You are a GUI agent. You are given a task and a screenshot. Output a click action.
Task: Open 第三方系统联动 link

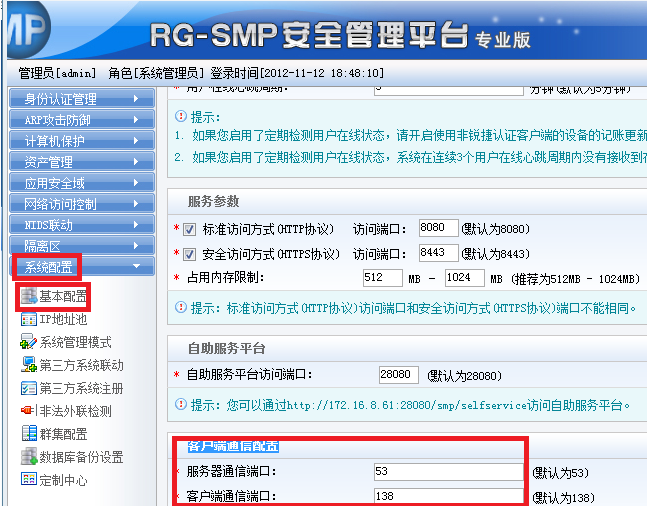pyautogui.click(x=81, y=365)
